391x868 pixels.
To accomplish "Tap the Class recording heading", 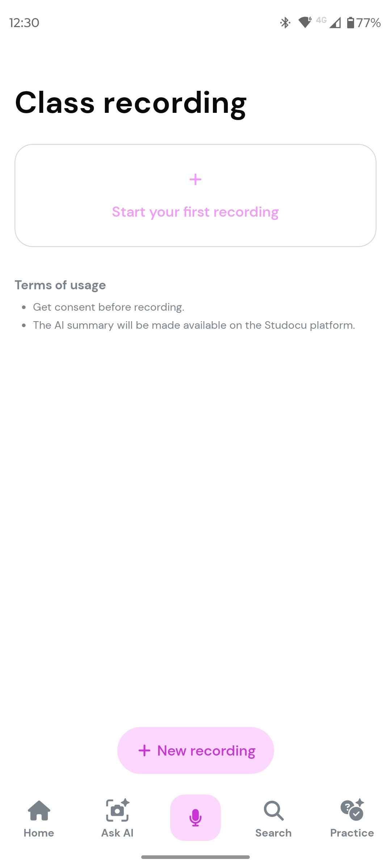I will [x=131, y=103].
